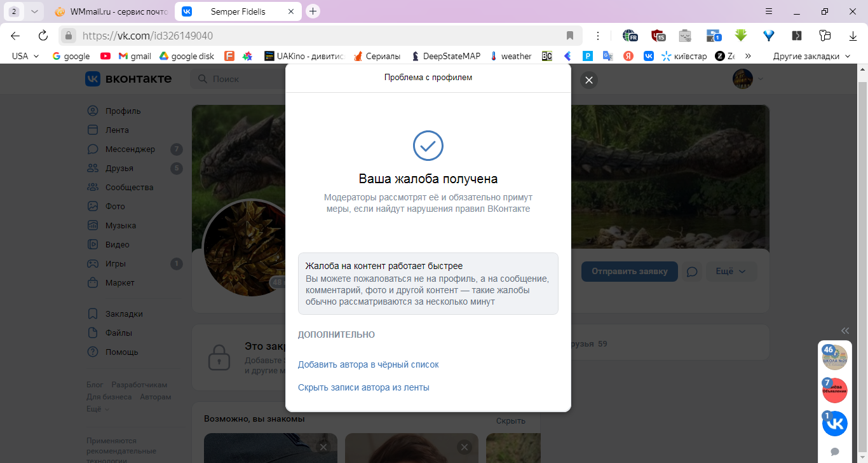Open the browser hamburger menu
Viewport: 868px width, 463px height.
pyautogui.click(x=769, y=11)
